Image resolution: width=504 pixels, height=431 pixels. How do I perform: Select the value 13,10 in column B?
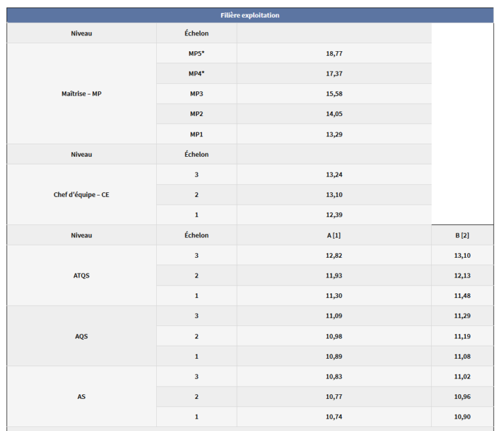(x=462, y=255)
